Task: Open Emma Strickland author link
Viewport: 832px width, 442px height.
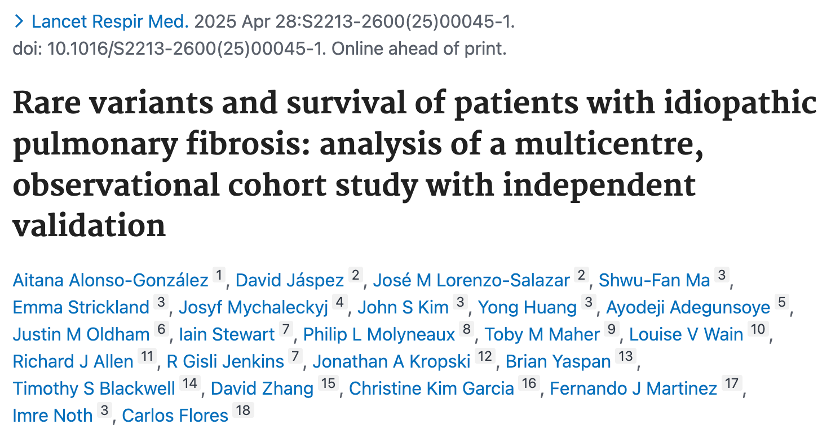Action: coord(81,307)
